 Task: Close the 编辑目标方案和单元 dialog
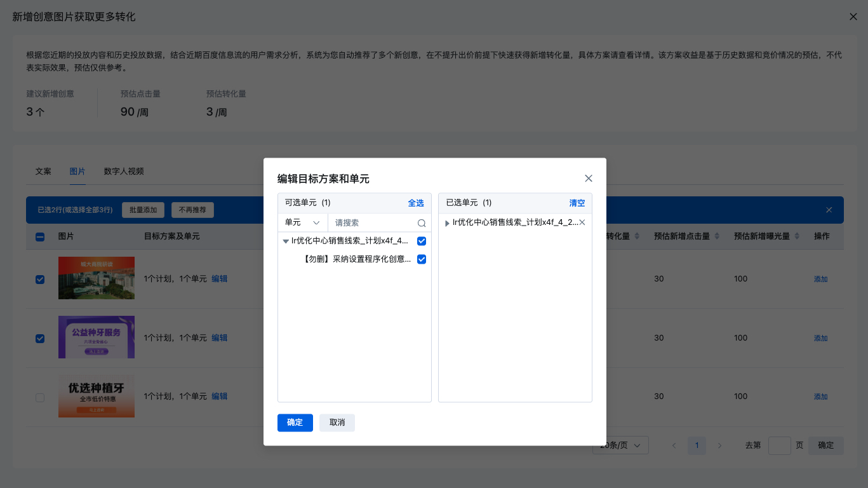(x=588, y=179)
